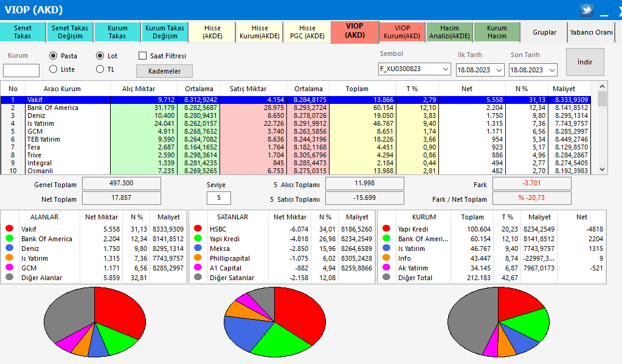The width and height of the screenshot is (622, 364).
Task: Click the Kademeler button
Action: [164, 71]
